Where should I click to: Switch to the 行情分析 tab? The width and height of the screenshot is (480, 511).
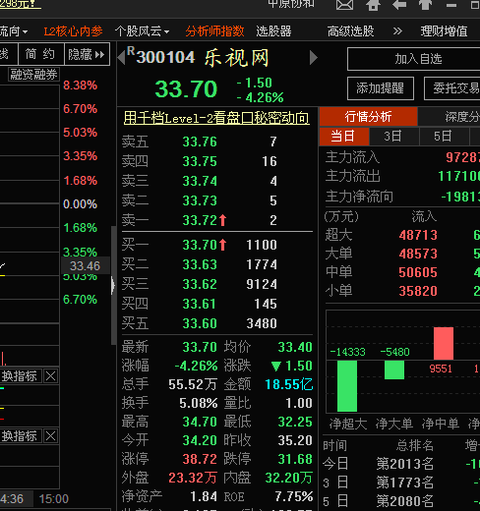(368, 117)
